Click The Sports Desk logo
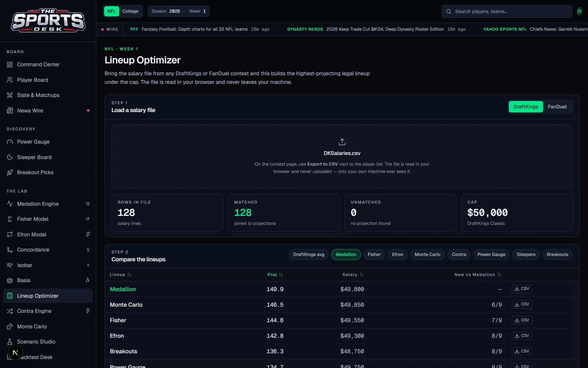This screenshot has width=588, height=368. (x=48, y=20)
